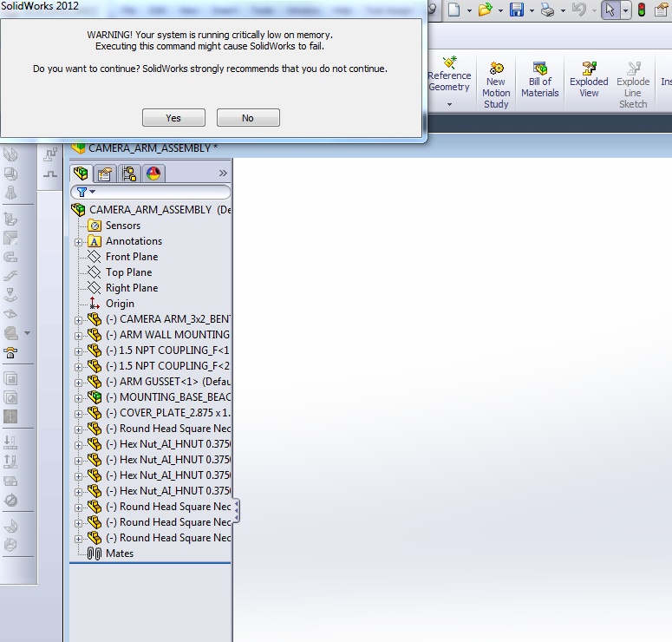The image size is (672, 642).
Task: Select the CAMERA_ARM_ASSEMBLY root node
Action: 151,210
